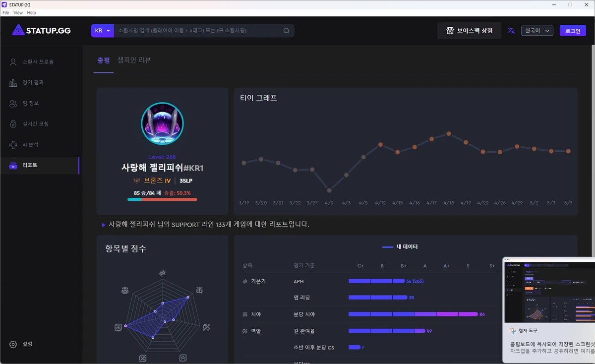Click the win/loss ratio progress bar
595x364 pixels.
tap(162, 199)
